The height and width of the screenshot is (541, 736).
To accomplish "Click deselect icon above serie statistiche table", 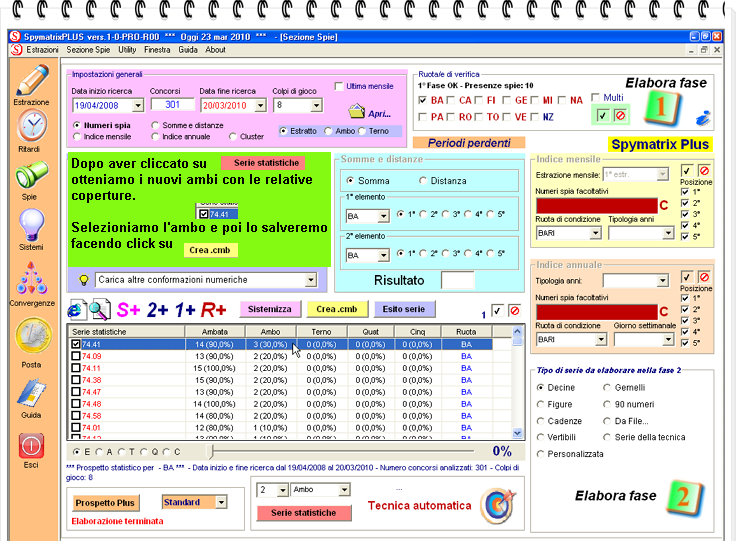I will click(515, 311).
